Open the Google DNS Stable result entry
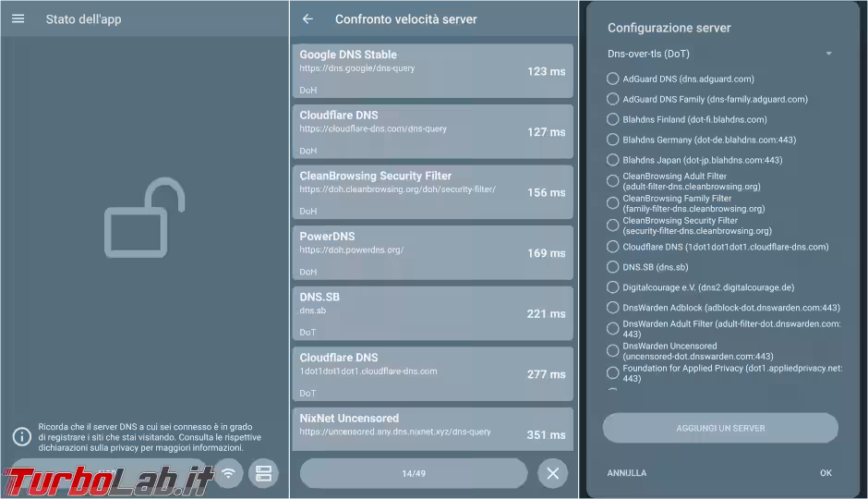 tap(432, 71)
